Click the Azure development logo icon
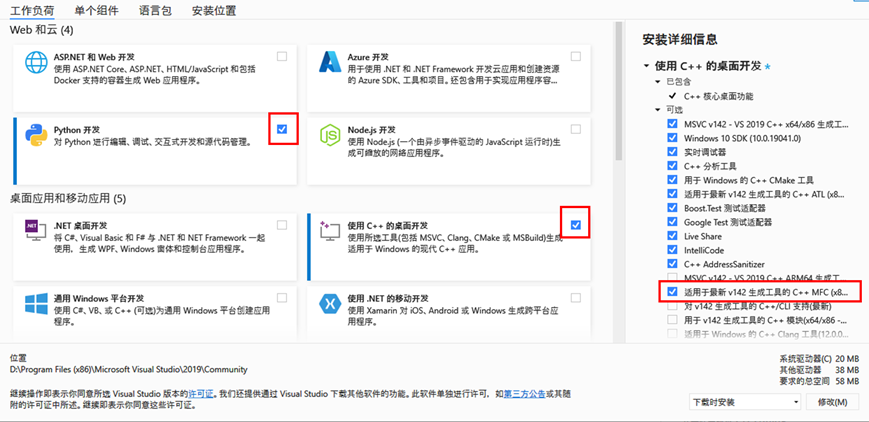This screenshot has height=422, width=869. (331, 62)
